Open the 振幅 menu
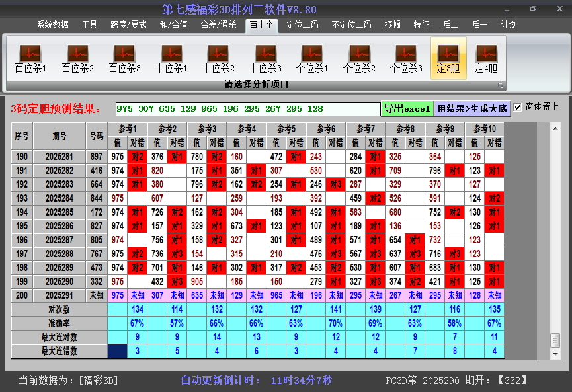Viewport: 572px width, 392px height. point(391,25)
